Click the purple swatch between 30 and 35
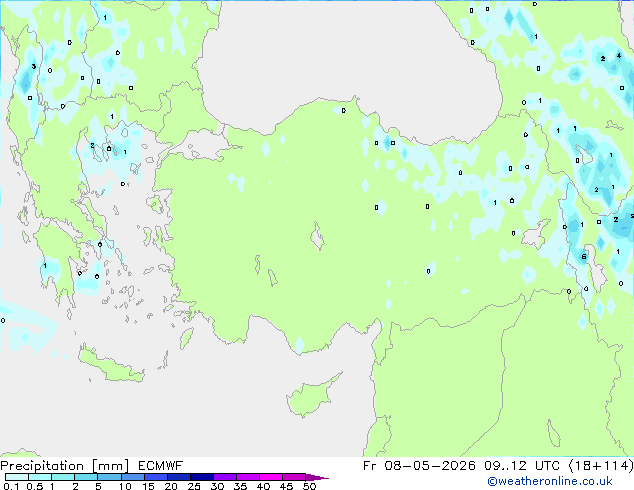Viewport: 634px width, 490px height. (224, 477)
